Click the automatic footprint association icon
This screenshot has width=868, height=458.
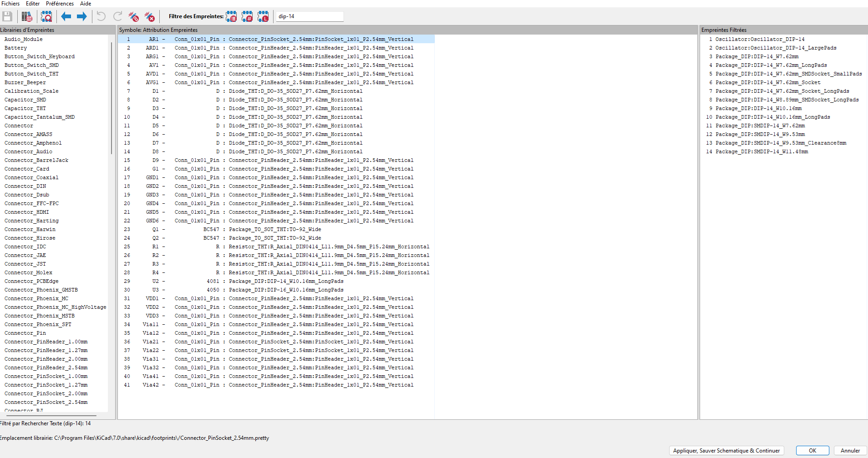pyautogui.click(x=133, y=17)
